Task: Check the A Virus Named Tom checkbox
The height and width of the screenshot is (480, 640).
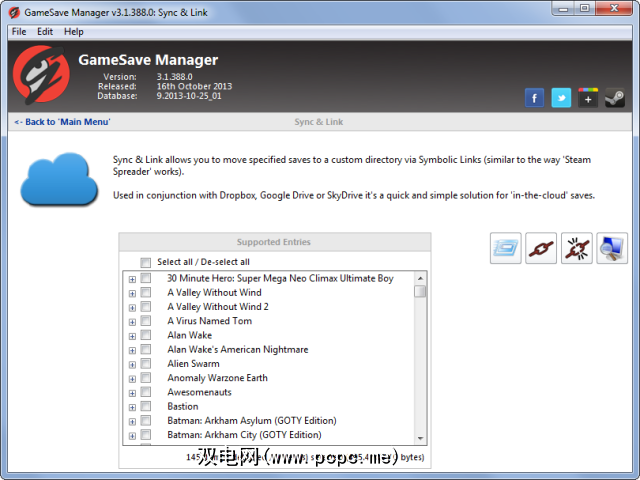Action: [x=146, y=321]
